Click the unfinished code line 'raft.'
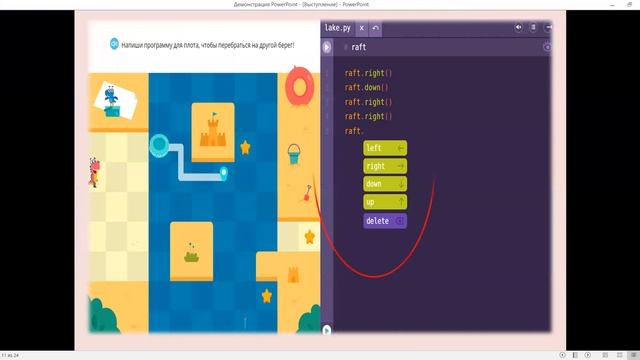 coord(354,131)
